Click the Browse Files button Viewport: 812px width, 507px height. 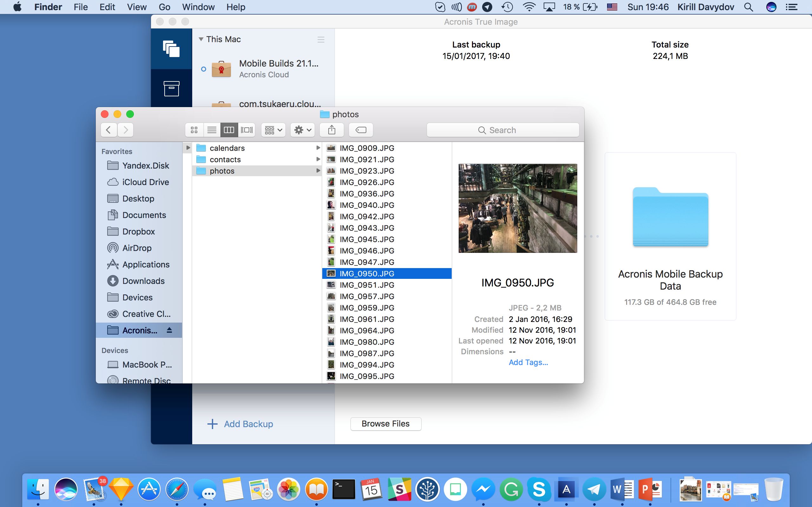[385, 423]
